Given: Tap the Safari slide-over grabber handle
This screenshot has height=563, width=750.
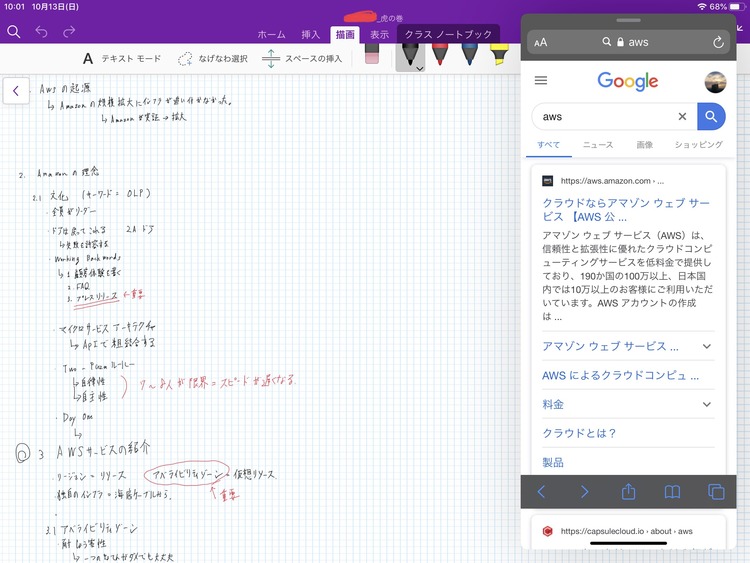Looking at the screenshot, I should 628,20.
